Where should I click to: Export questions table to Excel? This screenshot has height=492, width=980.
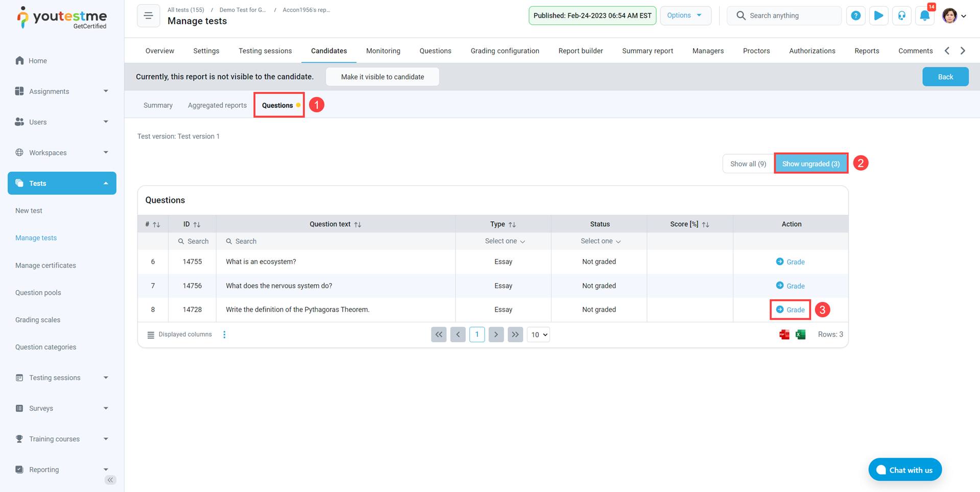800,335
